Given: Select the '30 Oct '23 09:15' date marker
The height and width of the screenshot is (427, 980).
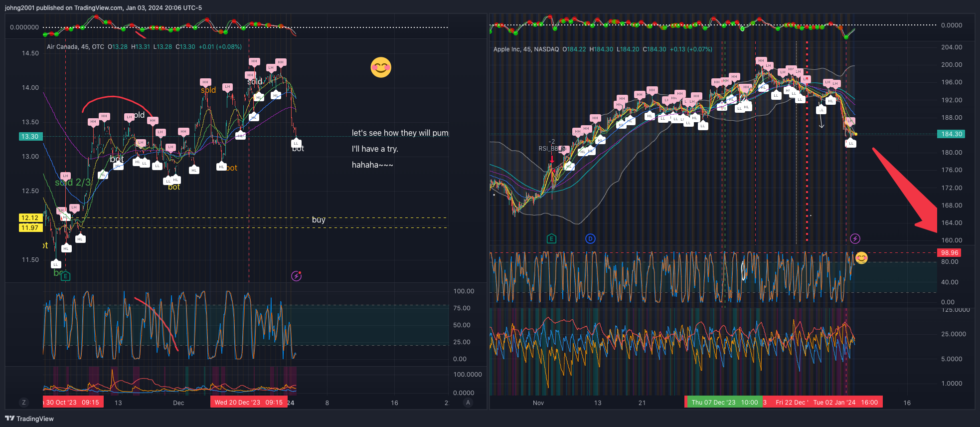Looking at the screenshot, I should pos(73,403).
